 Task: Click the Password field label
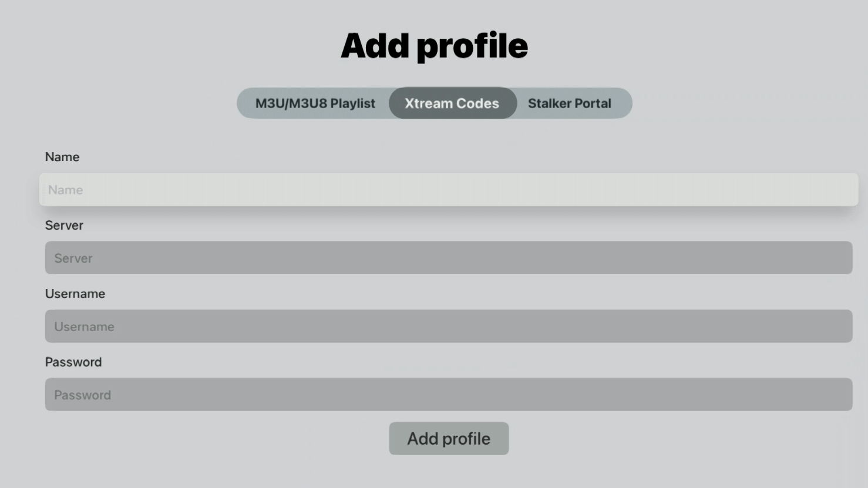click(73, 362)
